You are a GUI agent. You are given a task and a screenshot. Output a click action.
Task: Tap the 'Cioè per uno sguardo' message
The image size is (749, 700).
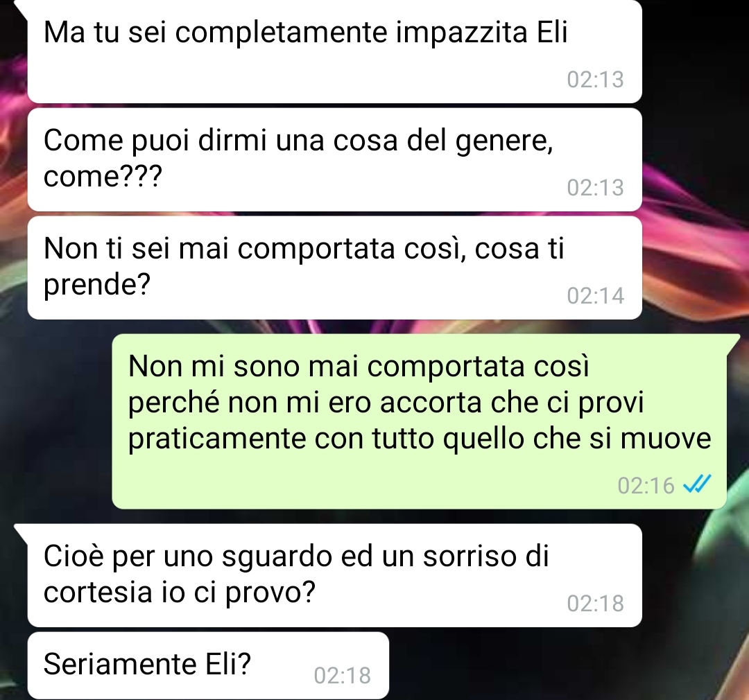point(334,575)
